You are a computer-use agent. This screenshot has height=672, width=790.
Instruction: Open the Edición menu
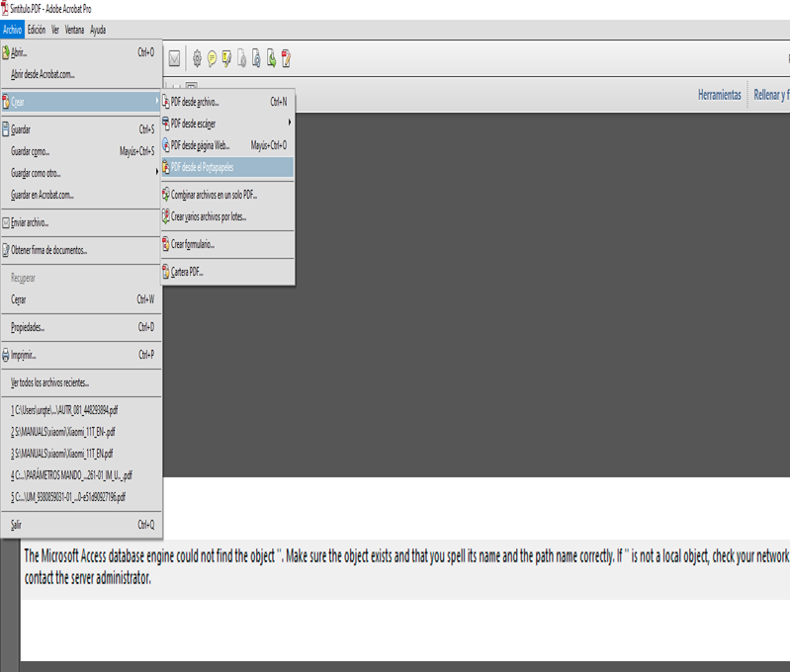[36, 30]
